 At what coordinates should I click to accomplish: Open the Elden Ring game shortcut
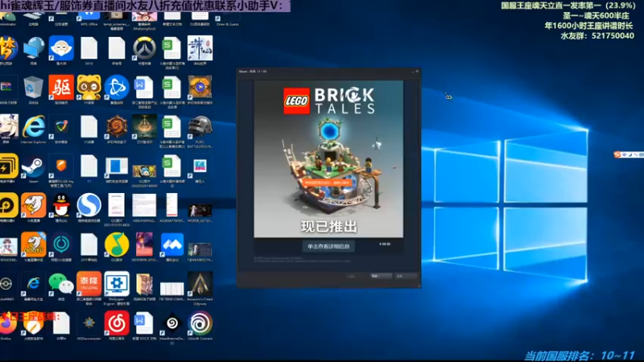point(144,126)
